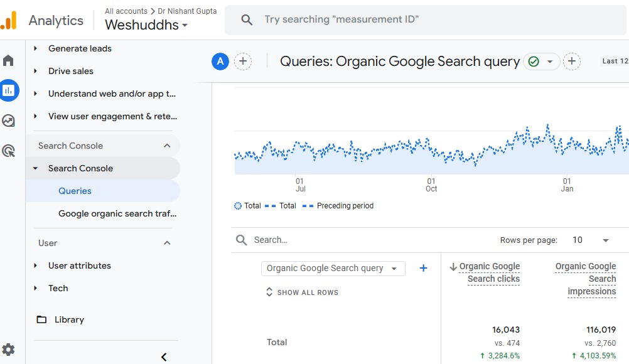Click the All Users segment 'A' badge
This screenshot has height=364, width=629.
pyautogui.click(x=220, y=62)
